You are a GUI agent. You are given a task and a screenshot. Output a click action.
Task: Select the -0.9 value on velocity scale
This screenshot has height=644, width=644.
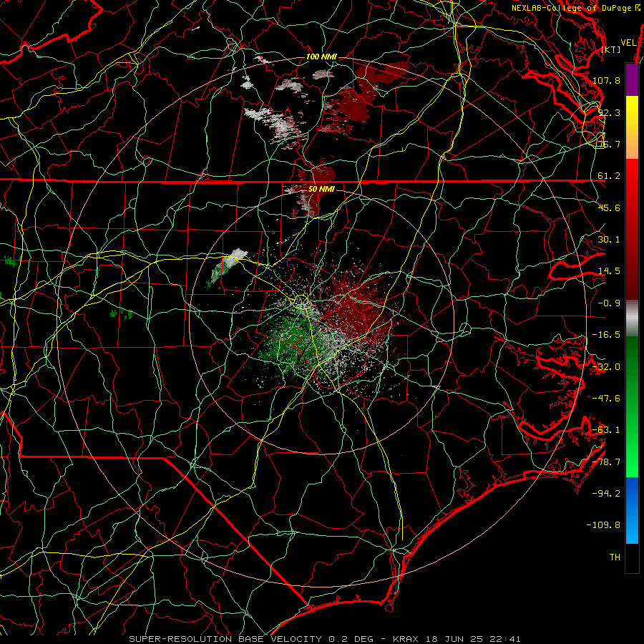click(x=609, y=303)
